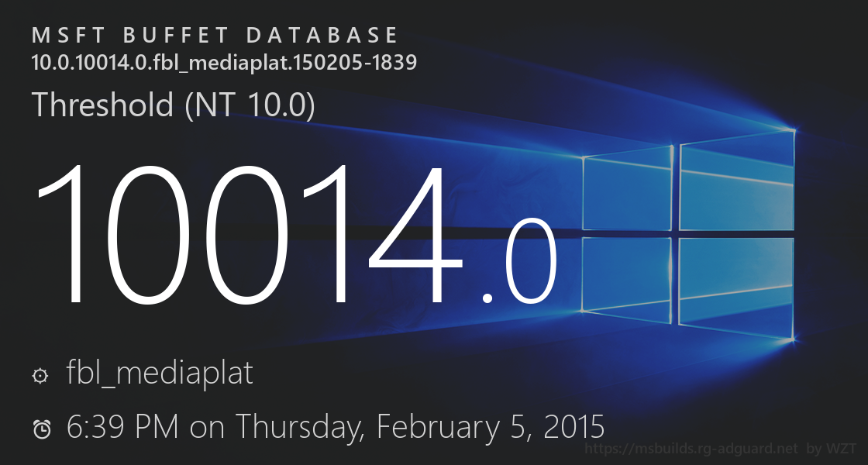This screenshot has height=465, width=868.
Task: Select the MSFT BUFFET DATABASE heading
Action: point(215,36)
